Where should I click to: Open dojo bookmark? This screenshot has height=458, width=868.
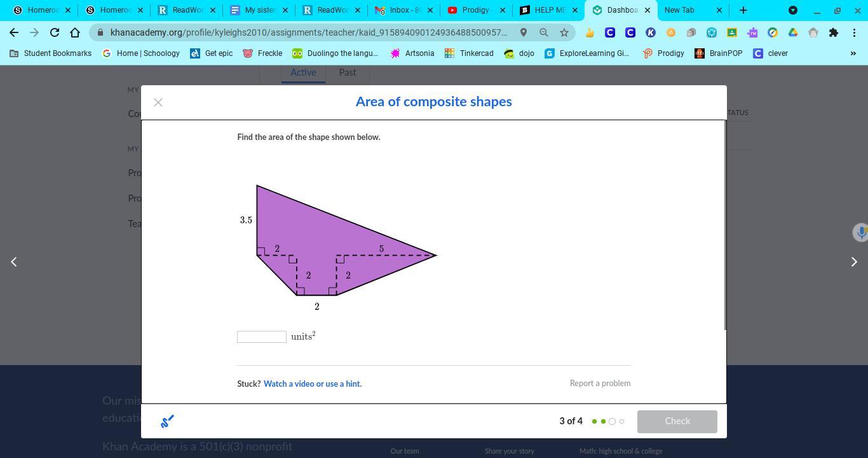pos(519,53)
